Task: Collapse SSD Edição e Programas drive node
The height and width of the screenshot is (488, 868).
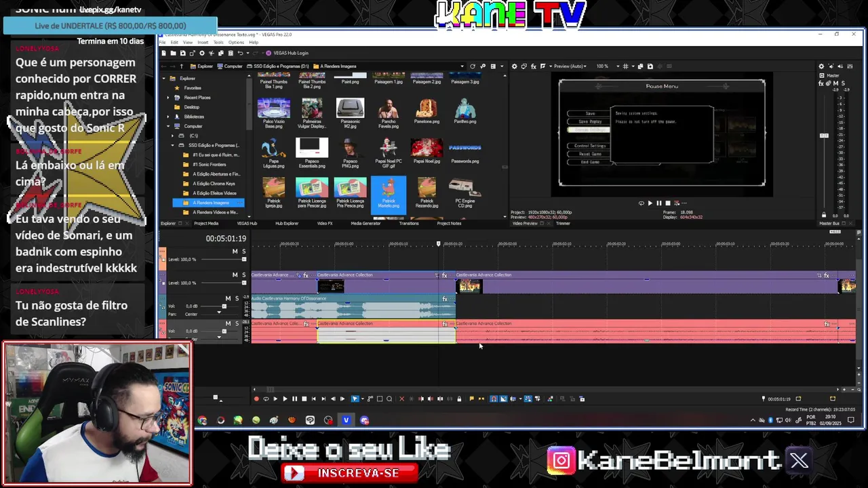Action: tap(173, 145)
